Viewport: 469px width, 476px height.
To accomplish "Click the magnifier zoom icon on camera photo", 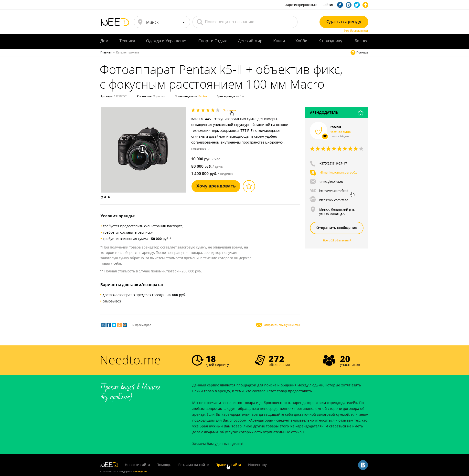I will pyautogui.click(x=143, y=149).
